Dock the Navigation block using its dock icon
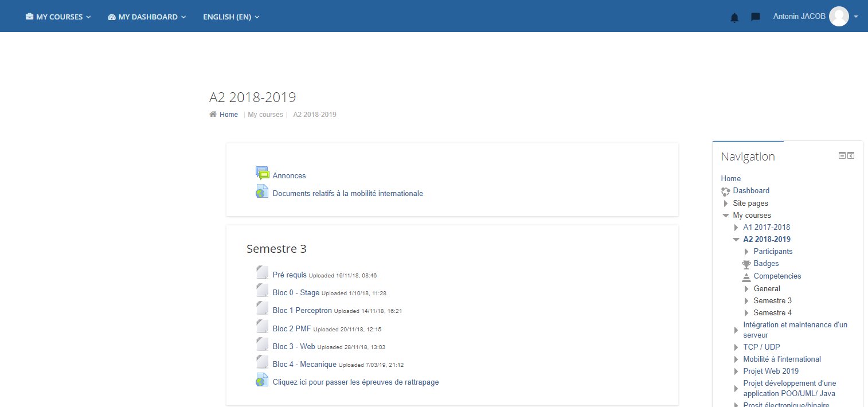 (850, 155)
